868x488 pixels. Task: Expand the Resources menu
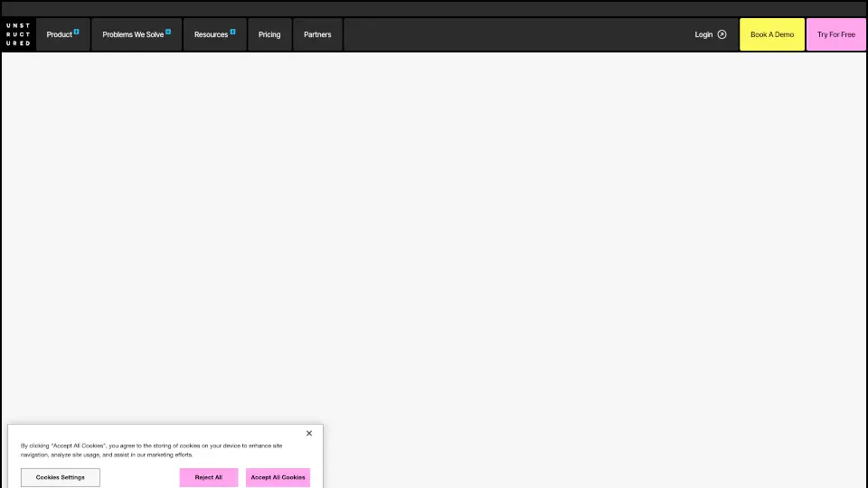(211, 34)
